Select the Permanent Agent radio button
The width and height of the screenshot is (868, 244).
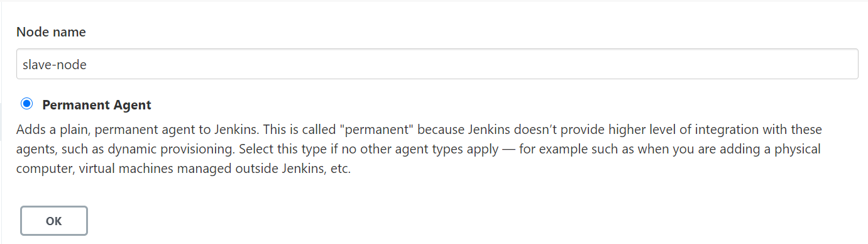click(26, 104)
